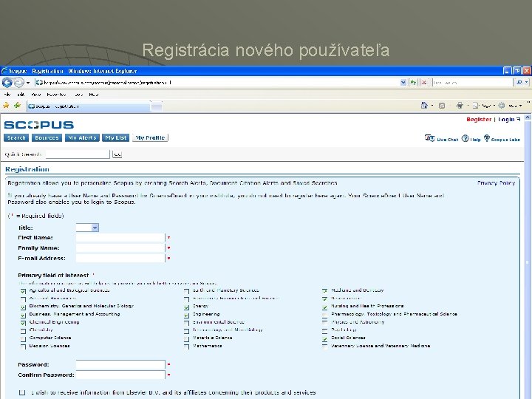Open the My List navigation tab
The image size is (532, 399).
tap(116, 137)
